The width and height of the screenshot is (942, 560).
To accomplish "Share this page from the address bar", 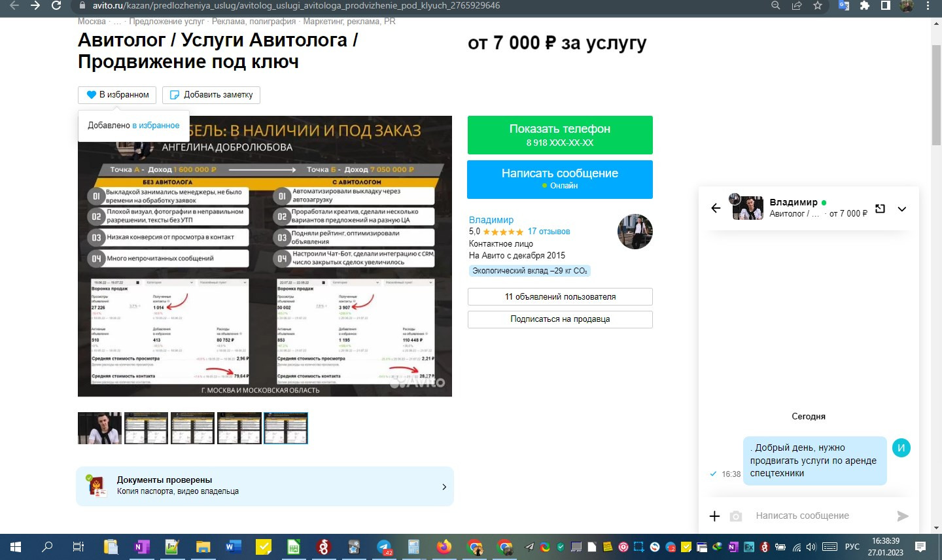I will click(797, 6).
